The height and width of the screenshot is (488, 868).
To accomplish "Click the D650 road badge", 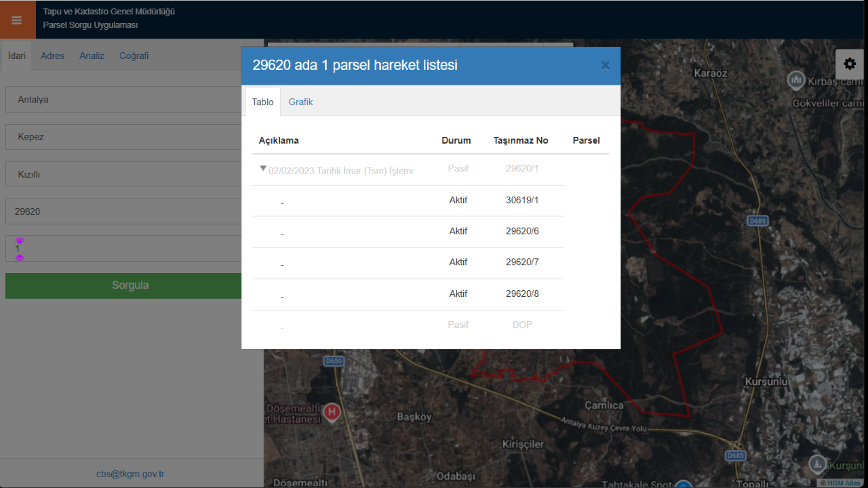I will point(334,361).
